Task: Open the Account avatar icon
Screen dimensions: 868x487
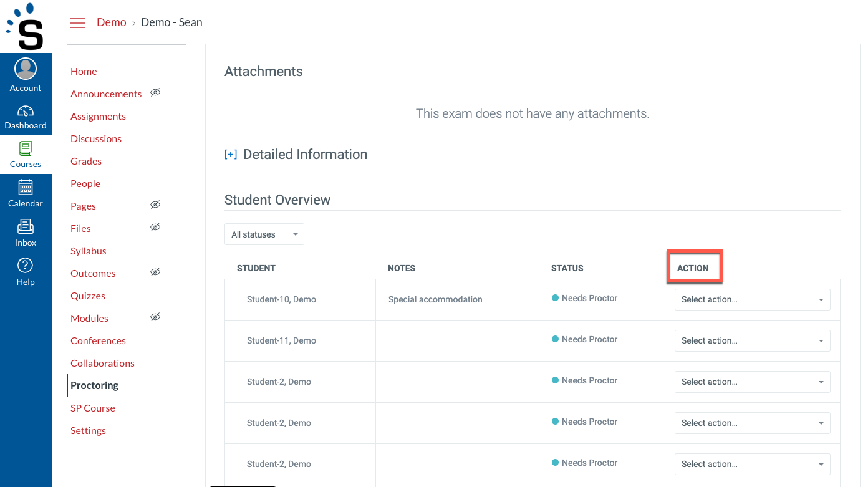Action: tap(26, 69)
